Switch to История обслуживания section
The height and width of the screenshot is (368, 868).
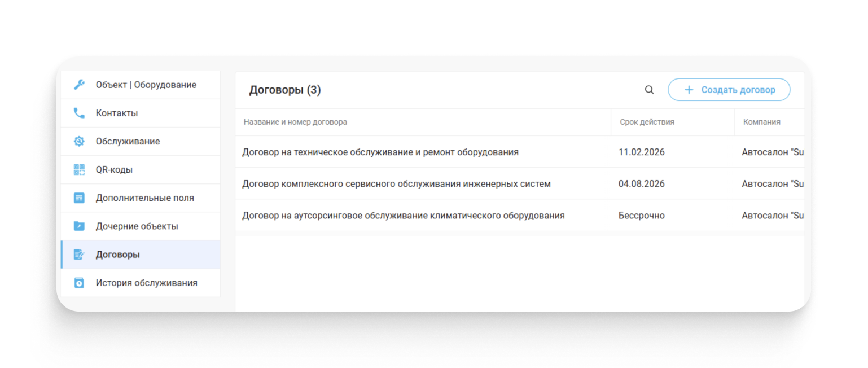(x=141, y=283)
